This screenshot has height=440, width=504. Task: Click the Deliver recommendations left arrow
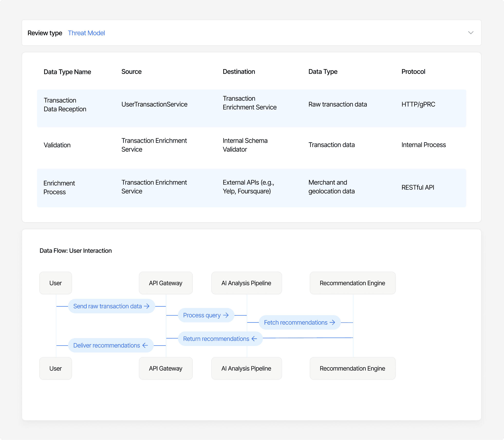[145, 345]
